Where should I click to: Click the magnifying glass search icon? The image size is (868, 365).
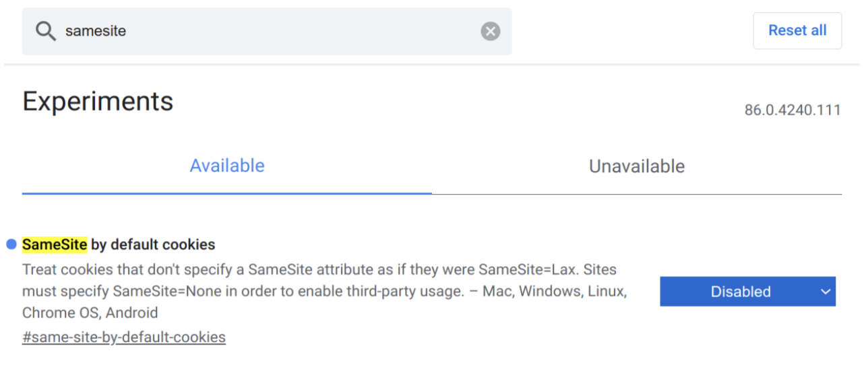(x=46, y=31)
